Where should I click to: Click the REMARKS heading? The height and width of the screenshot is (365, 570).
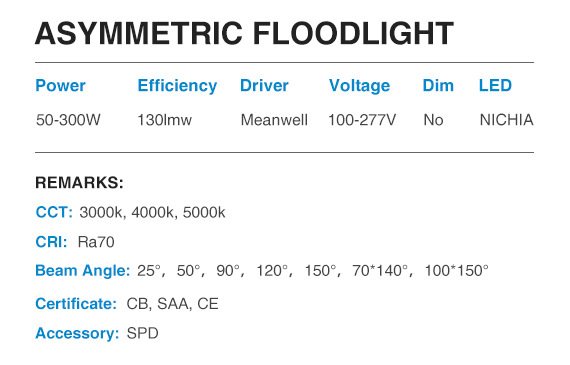(79, 182)
